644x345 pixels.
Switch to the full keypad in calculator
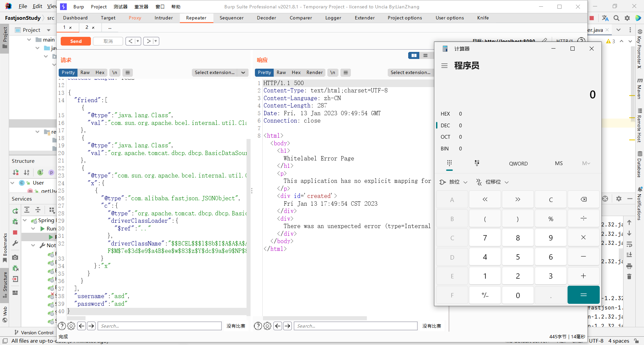(449, 163)
